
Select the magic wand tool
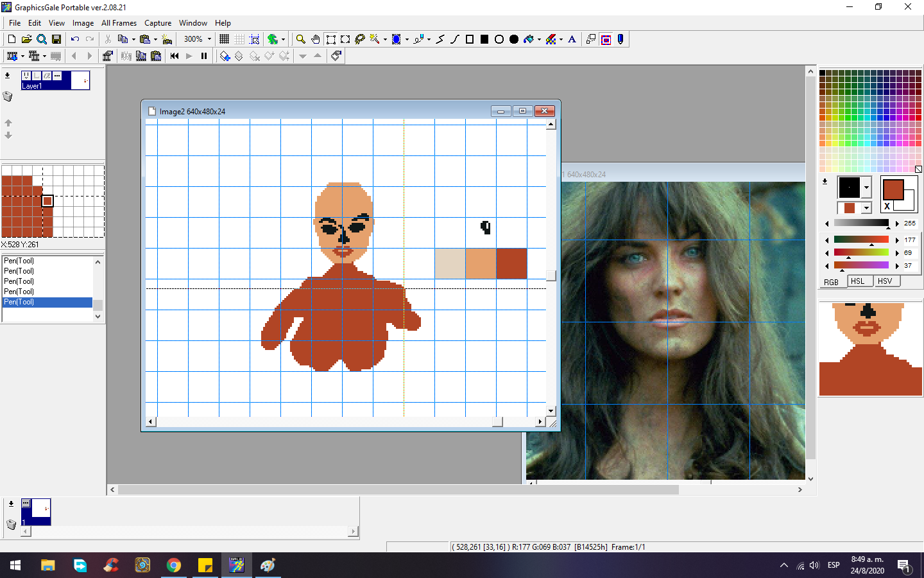coord(375,39)
